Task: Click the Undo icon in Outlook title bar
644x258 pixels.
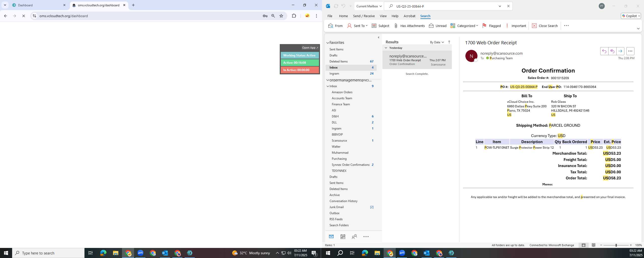Action: click(343, 6)
